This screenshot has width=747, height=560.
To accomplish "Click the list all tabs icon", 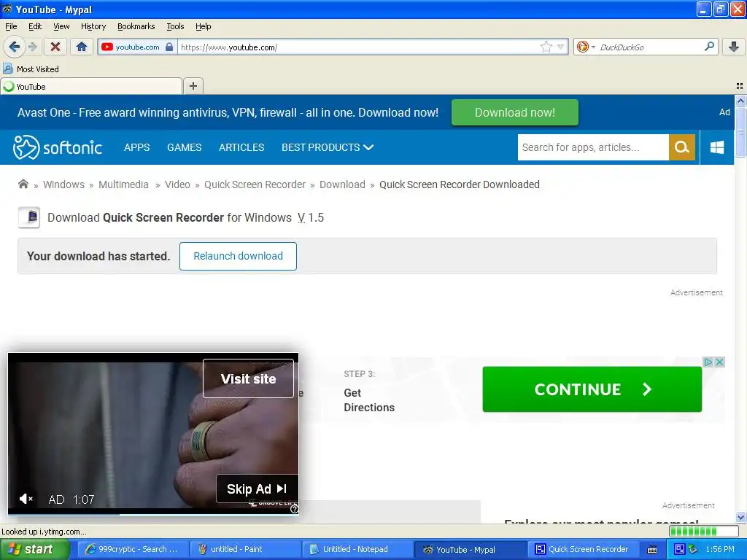I will pyautogui.click(x=740, y=86).
